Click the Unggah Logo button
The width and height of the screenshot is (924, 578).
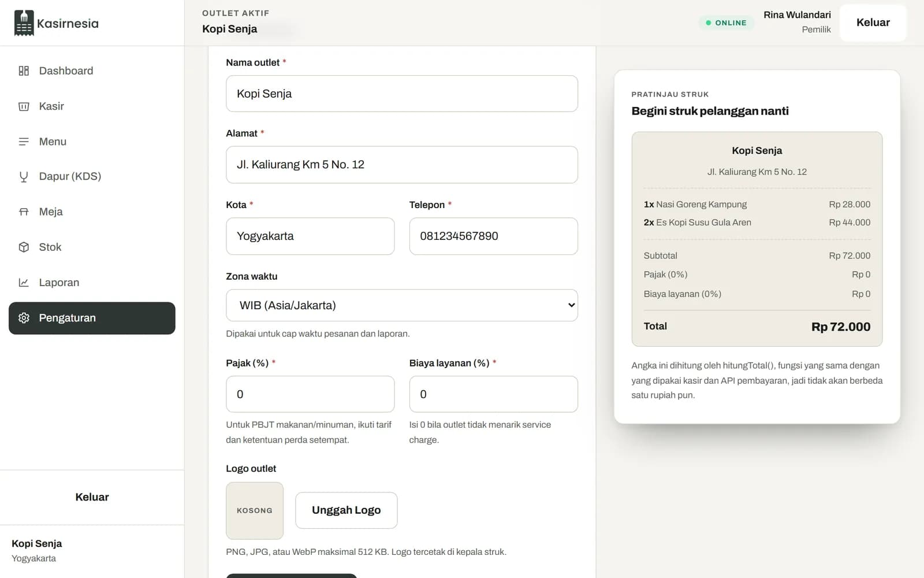click(346, 510)
